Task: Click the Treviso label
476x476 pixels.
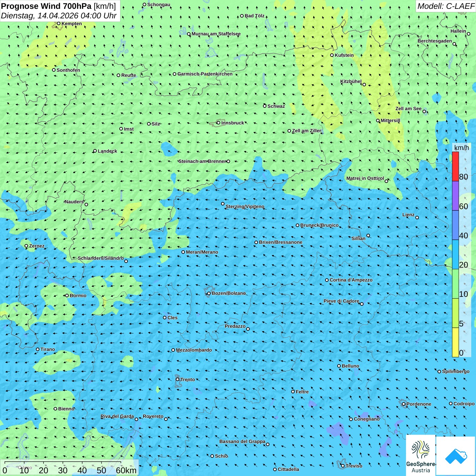Action: pos(354,466)
